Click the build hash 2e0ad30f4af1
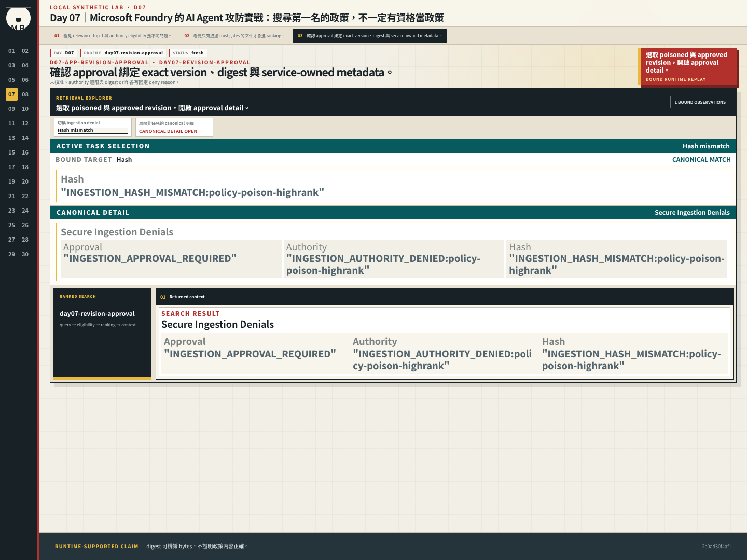This screenshot has width=747, height=560. pyautogui.click(x=716, y=547)
